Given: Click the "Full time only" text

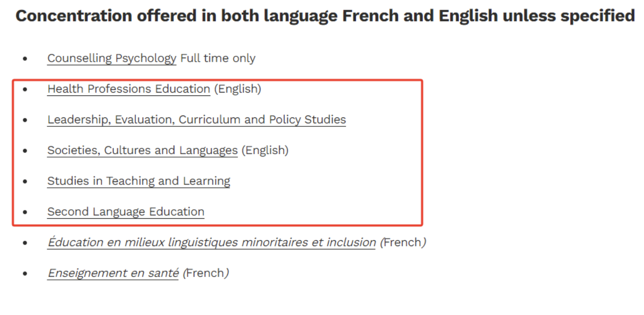Looking at the screenshot, I should pos(218,58).
